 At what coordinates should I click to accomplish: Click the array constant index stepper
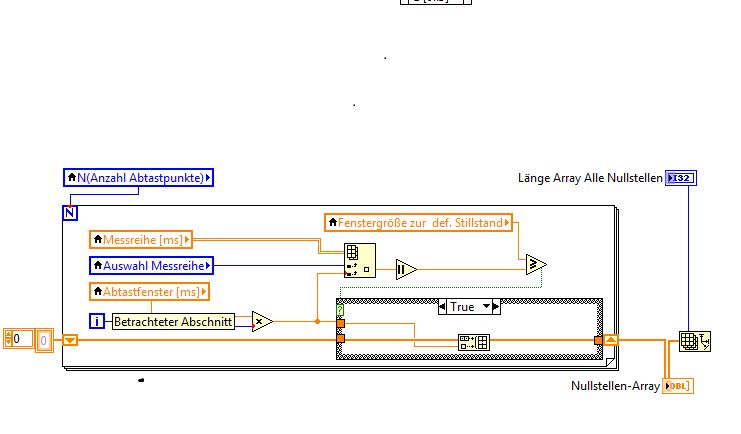(9, 339)
